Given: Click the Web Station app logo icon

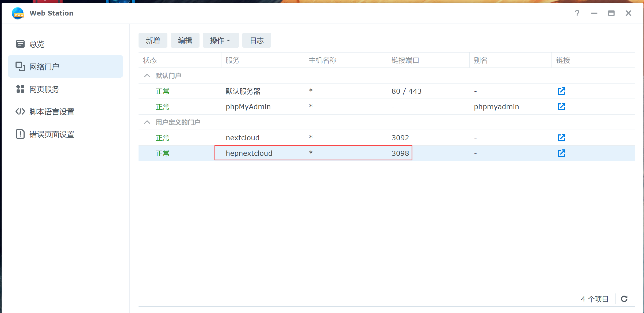Looking at the screenshot, I should (x=18, y=13).
